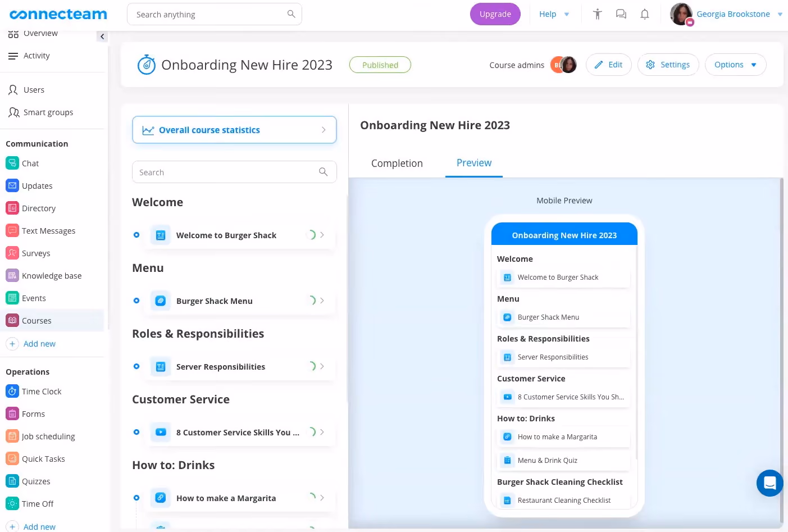Click the Published status badge
This screenshot has height=532, width=788.
(380, 65)
